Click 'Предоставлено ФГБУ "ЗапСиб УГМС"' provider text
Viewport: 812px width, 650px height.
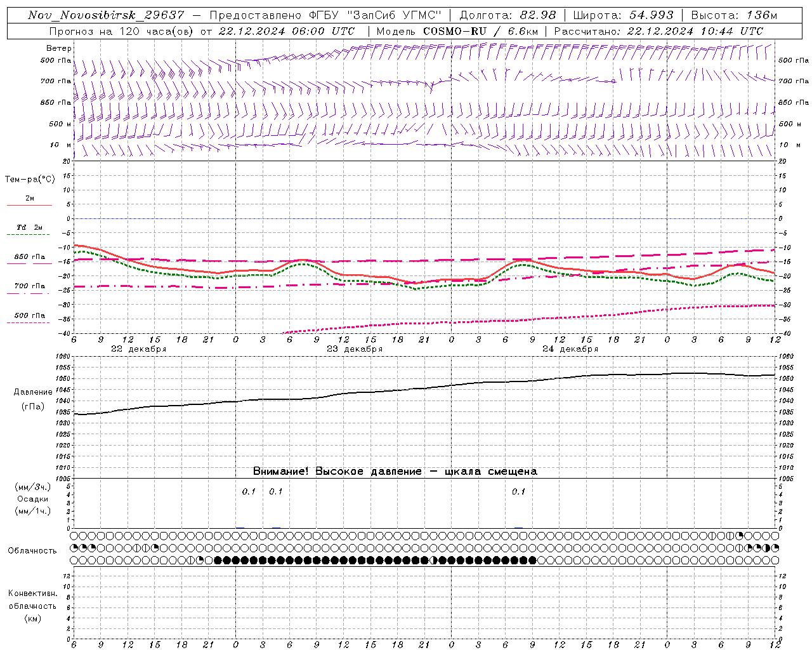pyautogui.click(x=325, y=16)
